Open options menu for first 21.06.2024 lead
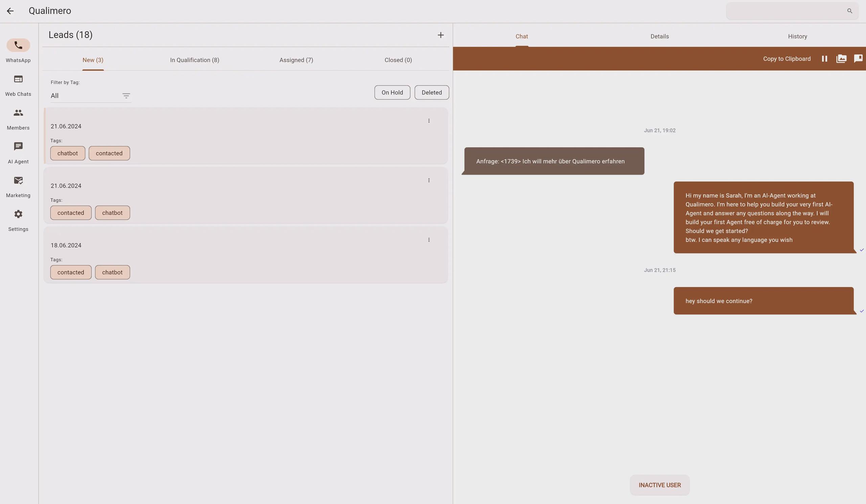The image size is (866, 504). [x=429, y=121]
